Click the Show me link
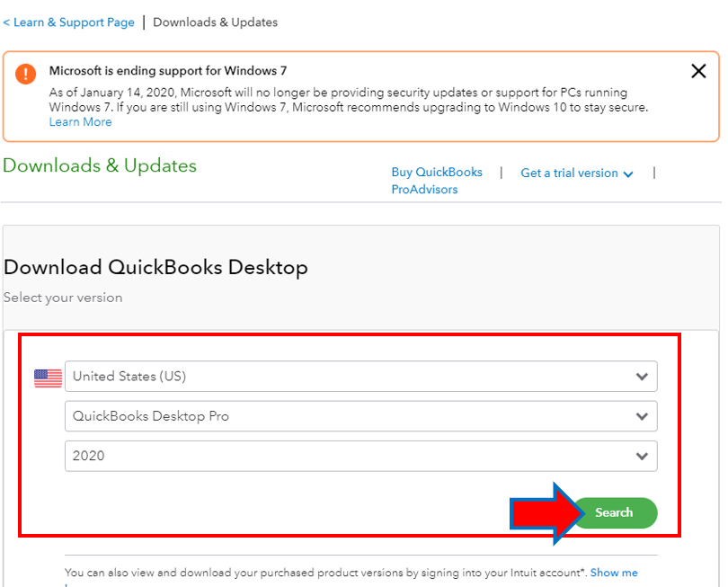This screenshot has height=587, width=728. tap(614, 573)
